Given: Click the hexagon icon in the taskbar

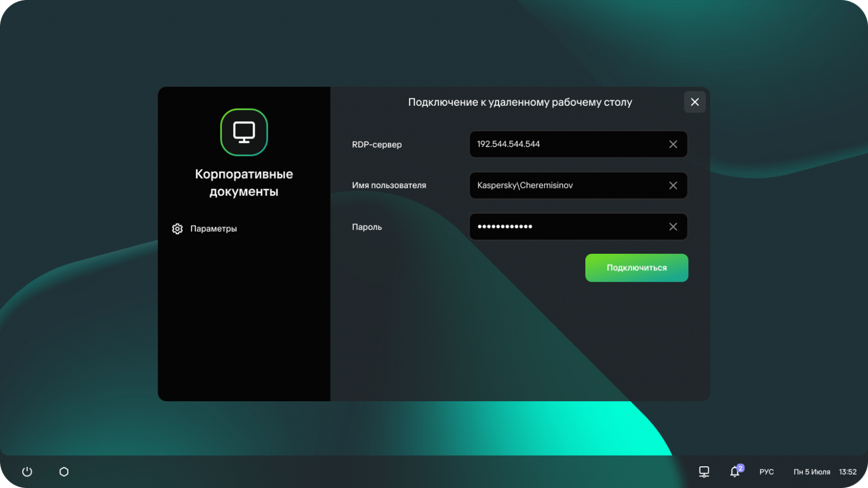Looking at the screenshot, I should 64,472.
